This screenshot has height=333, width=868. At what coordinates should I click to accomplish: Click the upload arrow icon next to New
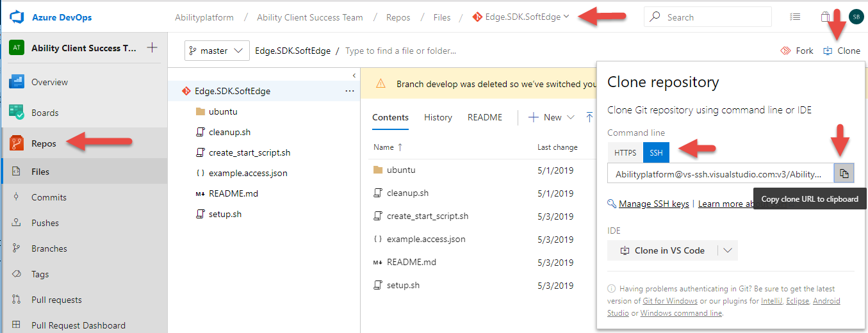[590, 117]
